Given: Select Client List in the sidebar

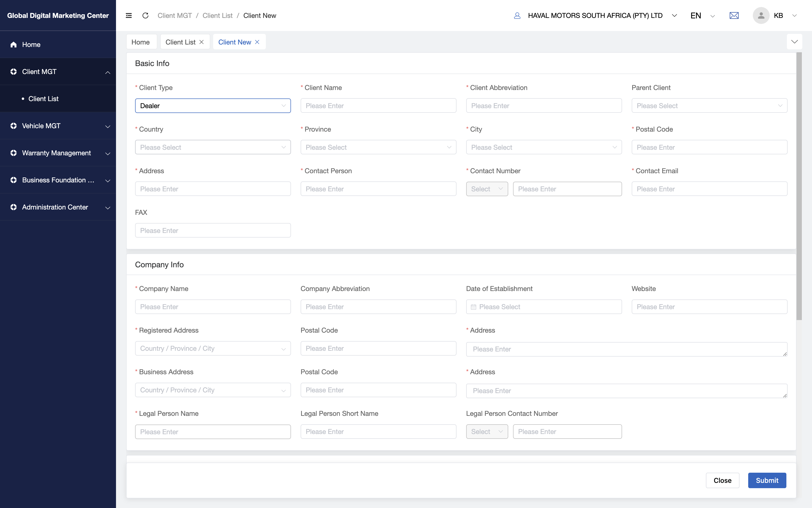Looking at the screenshot, I should pyautogui.click(x=58, y=99).
